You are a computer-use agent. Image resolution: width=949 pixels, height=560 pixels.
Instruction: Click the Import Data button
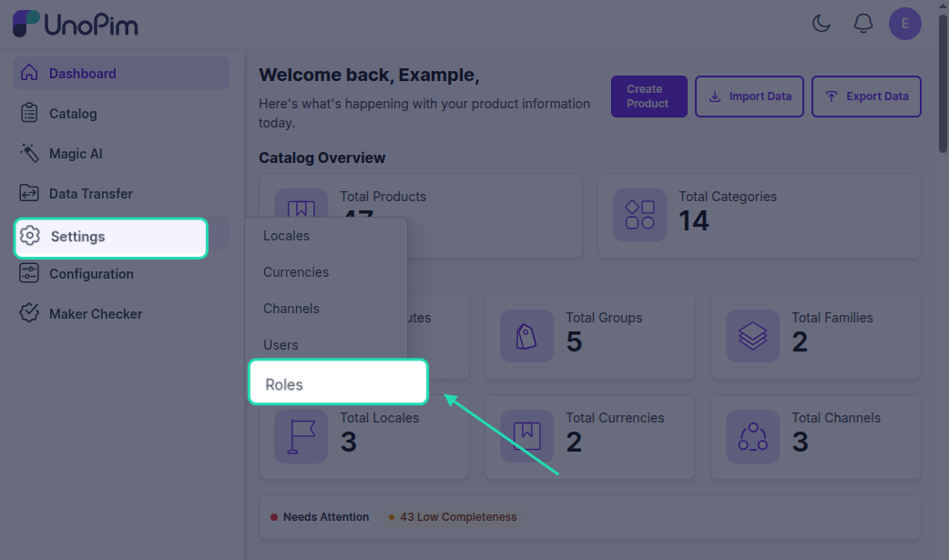point(750,97)
